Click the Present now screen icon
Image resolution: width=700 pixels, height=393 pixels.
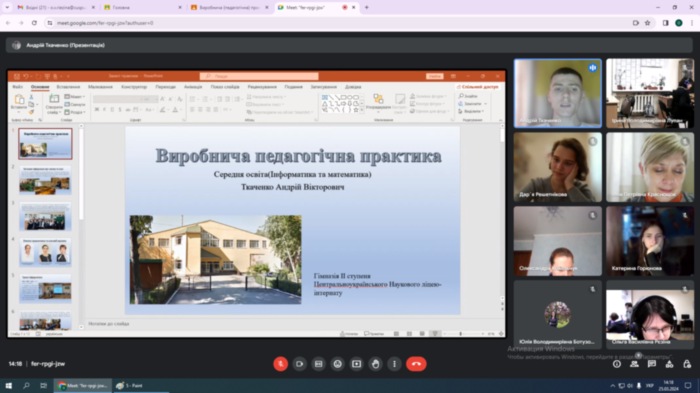click(356, 364)
